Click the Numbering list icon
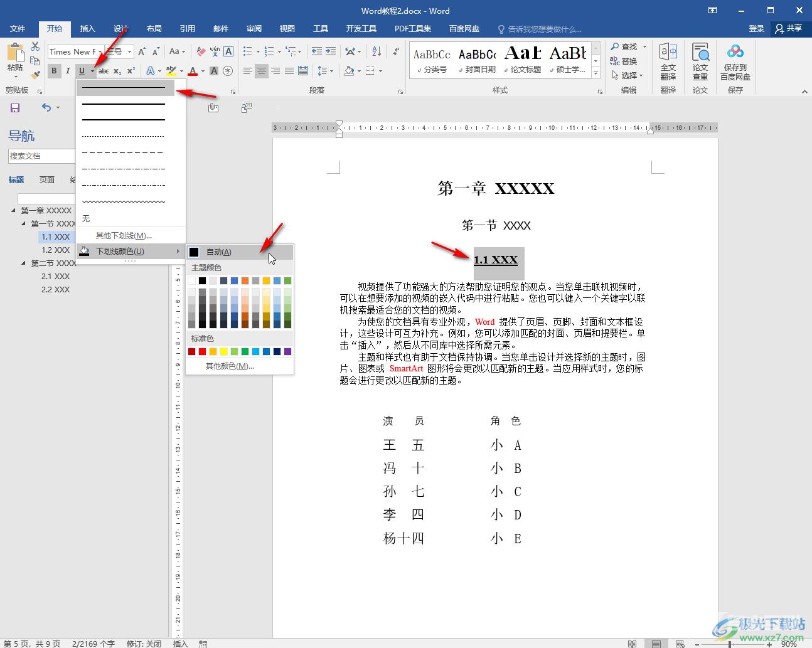This screenshot has height=648, width=812. [269, 51]
